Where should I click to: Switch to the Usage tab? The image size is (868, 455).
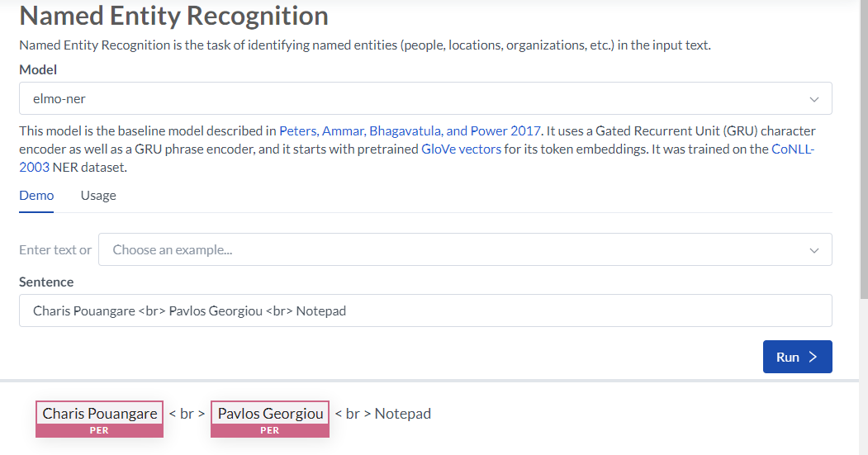[98, 196]
